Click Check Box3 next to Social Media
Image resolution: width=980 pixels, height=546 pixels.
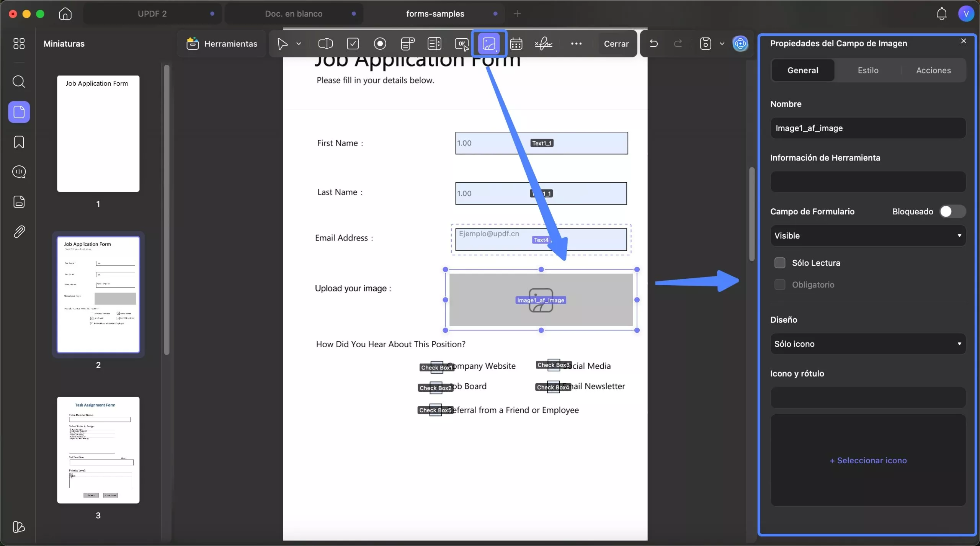click(x=554, y=365)
